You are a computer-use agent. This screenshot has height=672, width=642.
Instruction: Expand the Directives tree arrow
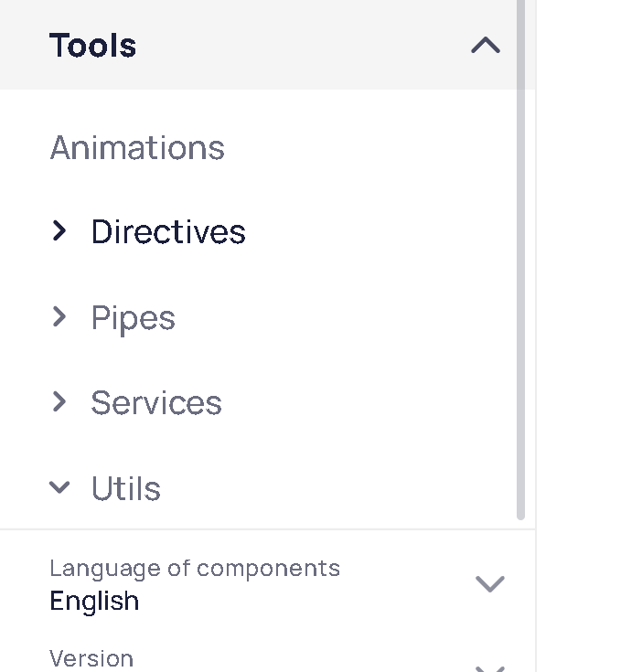[x=59, y=231]
